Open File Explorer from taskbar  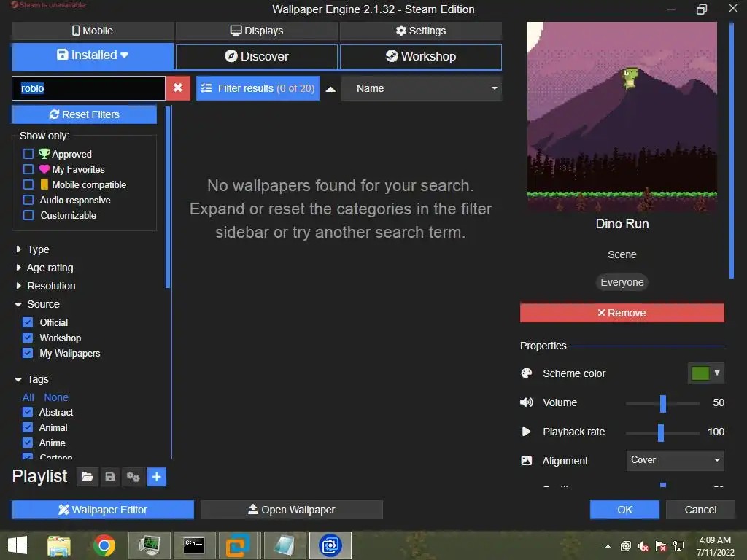coord(59,545)
